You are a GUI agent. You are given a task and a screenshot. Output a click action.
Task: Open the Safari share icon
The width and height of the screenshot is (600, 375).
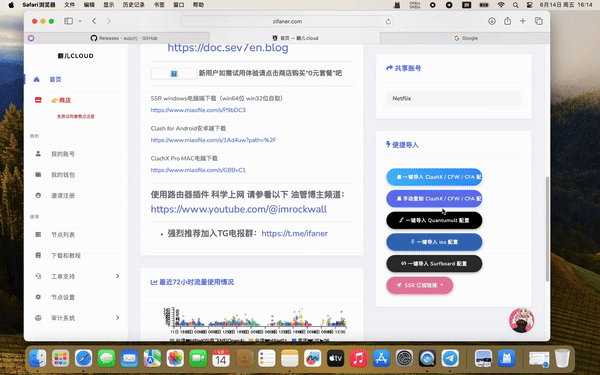[507, 21]
